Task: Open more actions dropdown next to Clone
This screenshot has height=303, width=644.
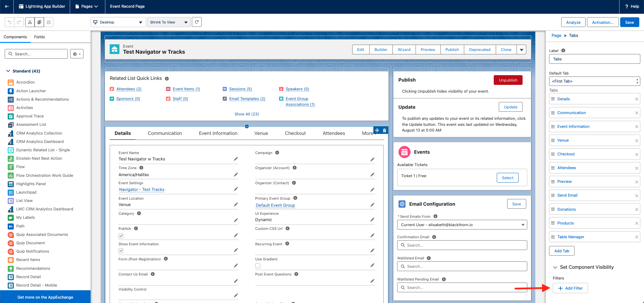Action: click(521, 50)
